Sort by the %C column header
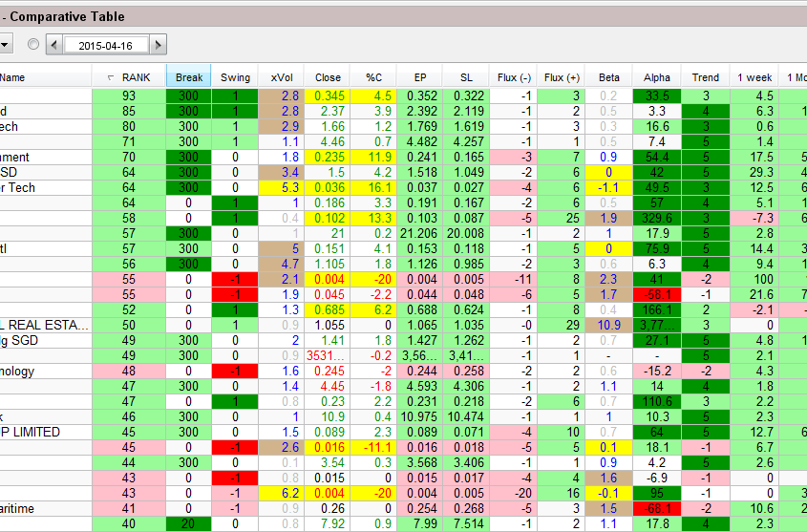807x532 pixels. (x=373, y=77)
